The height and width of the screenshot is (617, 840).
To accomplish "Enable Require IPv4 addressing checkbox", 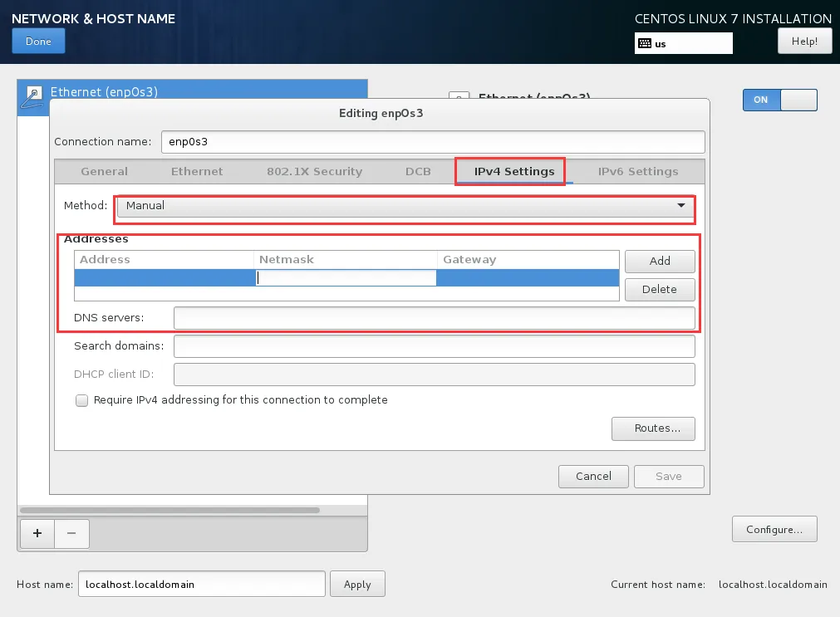I will 81,400.
